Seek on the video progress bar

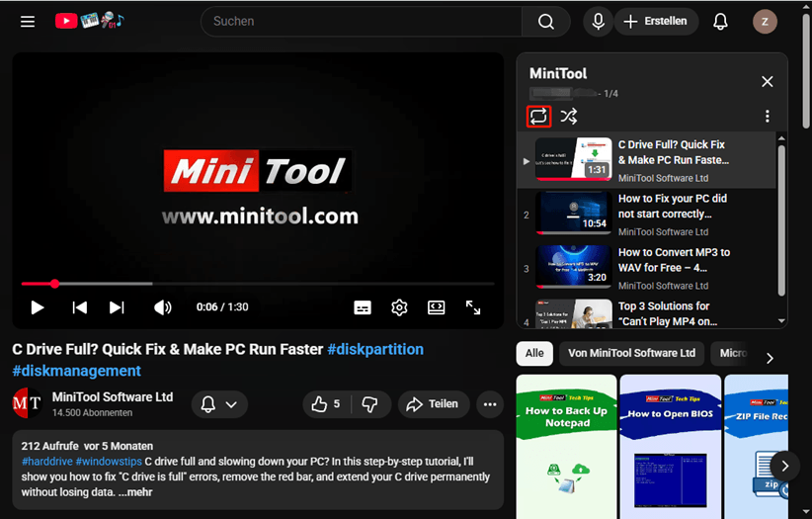(258, 284)
